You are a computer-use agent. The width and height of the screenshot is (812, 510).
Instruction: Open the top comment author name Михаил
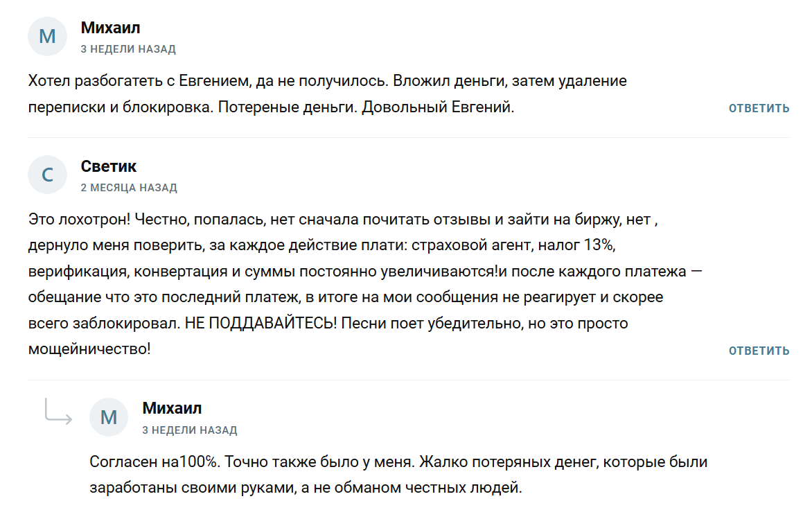click(111, 28)
